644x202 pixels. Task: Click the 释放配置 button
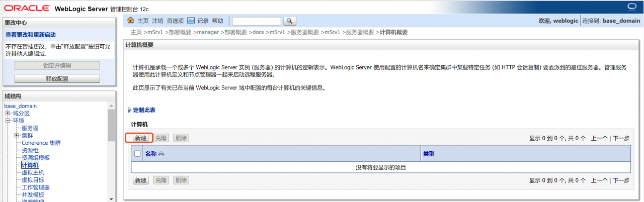click(57, 79)
